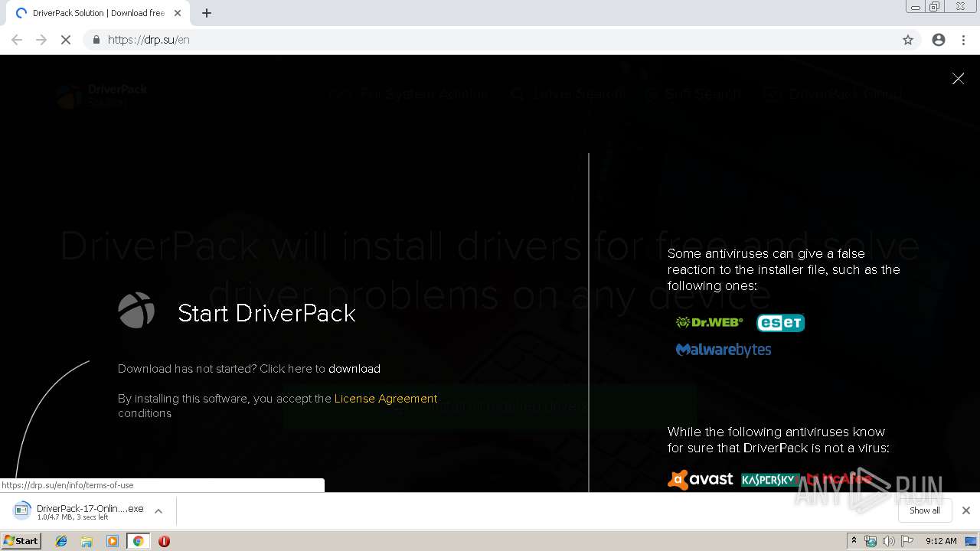
Task: Open Windows Explorer from the taskbar
Action: (87, 541)
